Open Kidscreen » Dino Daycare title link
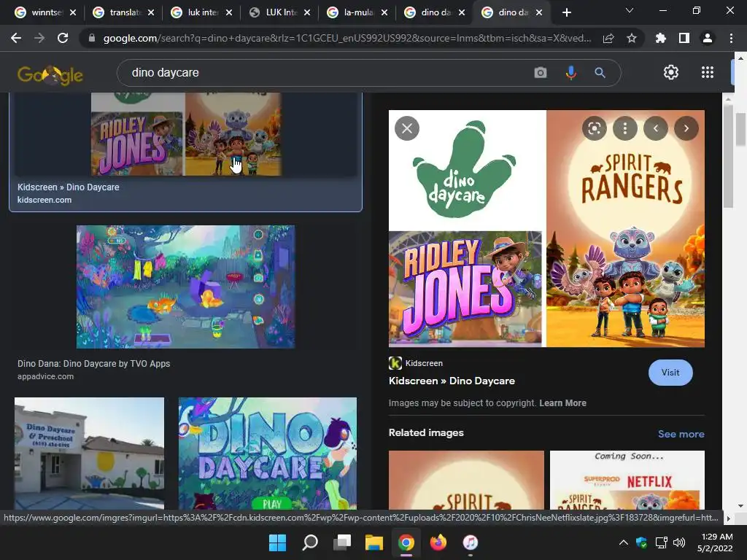This screenshot has height=560, width=747. (x=452, y=381)
